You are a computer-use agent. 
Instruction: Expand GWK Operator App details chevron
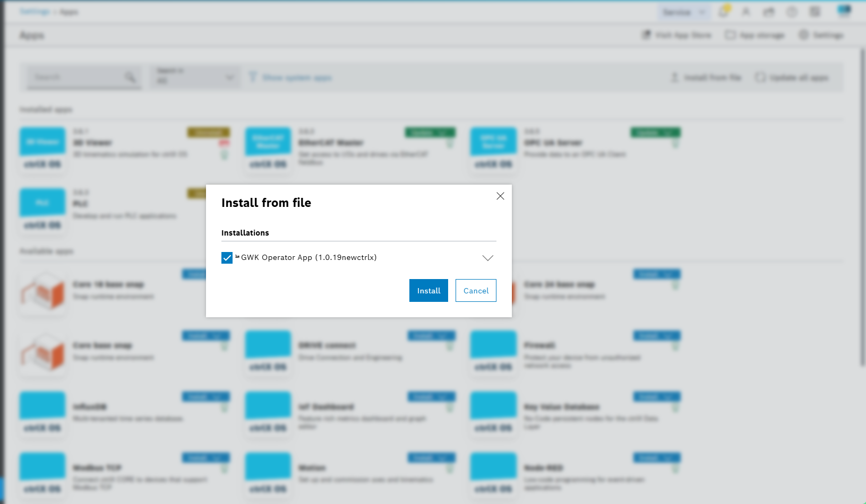click(487, 258)
